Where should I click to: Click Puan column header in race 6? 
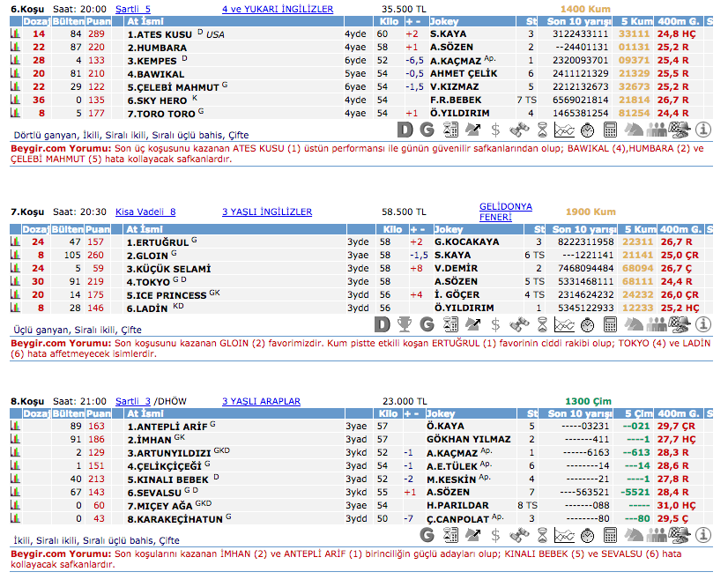[96, 22]
